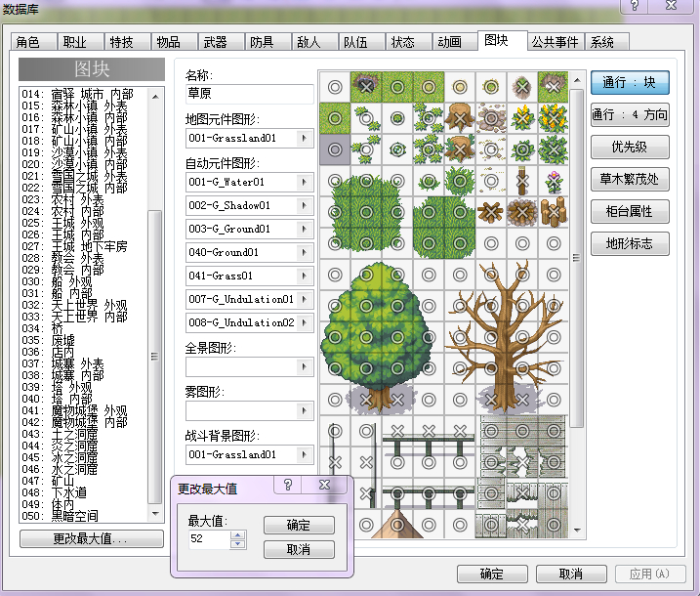Select the tile grid scrollbar thumb
This screenshot has height=596, width=700.
(x=577, y=258)
